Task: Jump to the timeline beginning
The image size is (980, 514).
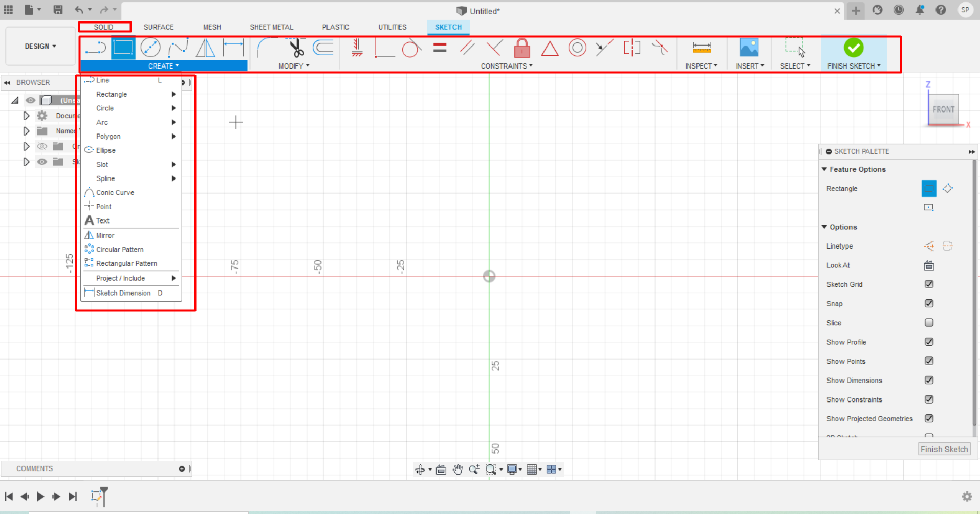Action: pyautogui.click(x=9, y=496)
